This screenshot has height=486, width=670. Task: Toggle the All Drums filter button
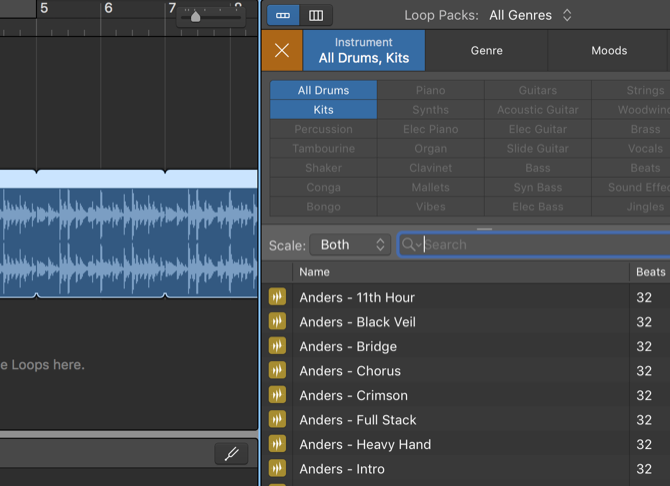[323, 90]
